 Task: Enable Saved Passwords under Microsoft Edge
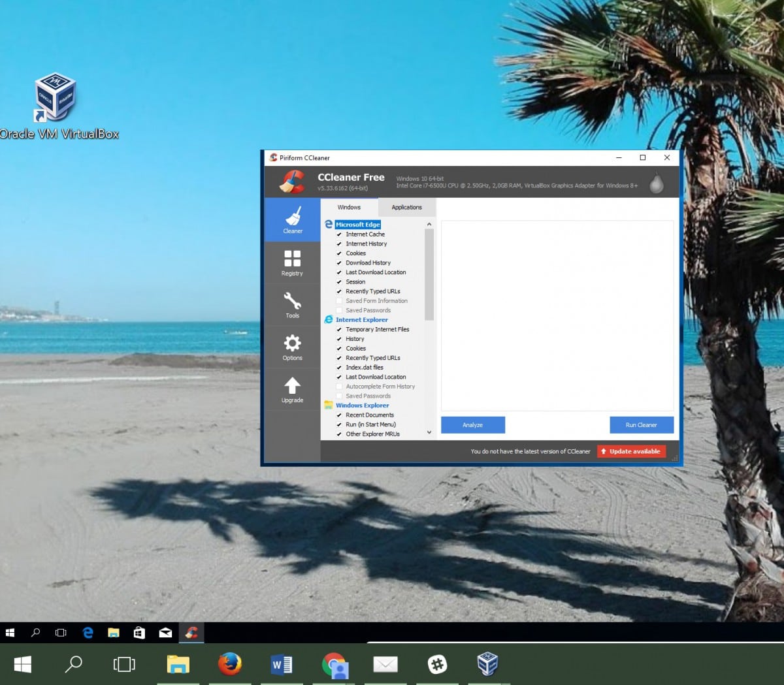(x=339, y=311)
